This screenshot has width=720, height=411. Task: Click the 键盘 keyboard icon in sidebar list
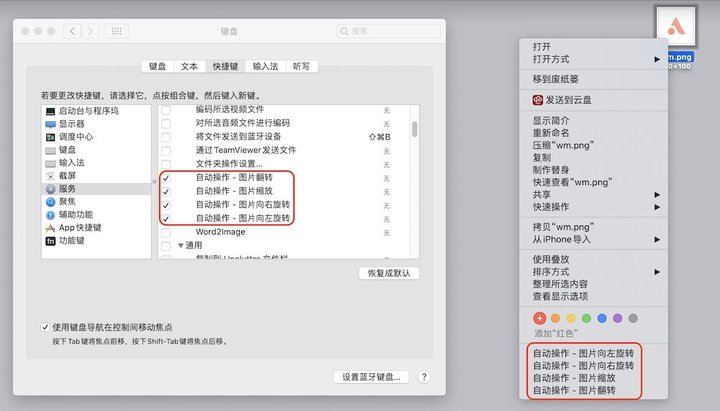click(x=51, y=150)
